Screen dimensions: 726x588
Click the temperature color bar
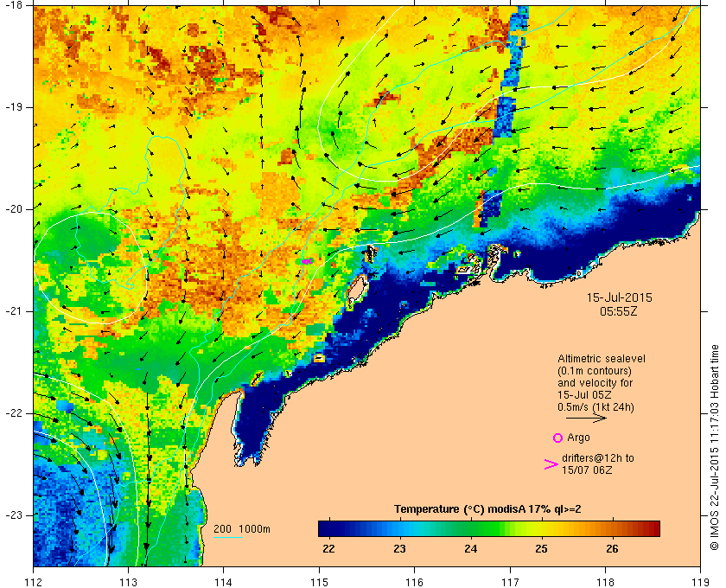point(489,528)
